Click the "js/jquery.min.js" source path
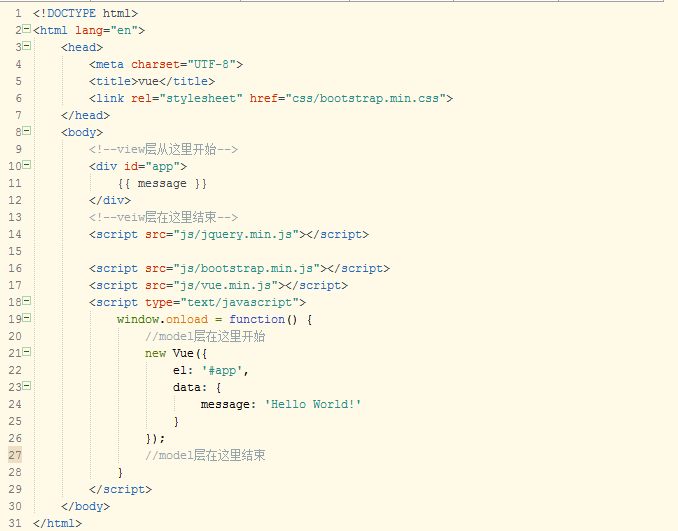678x531 pixels. 236,234
